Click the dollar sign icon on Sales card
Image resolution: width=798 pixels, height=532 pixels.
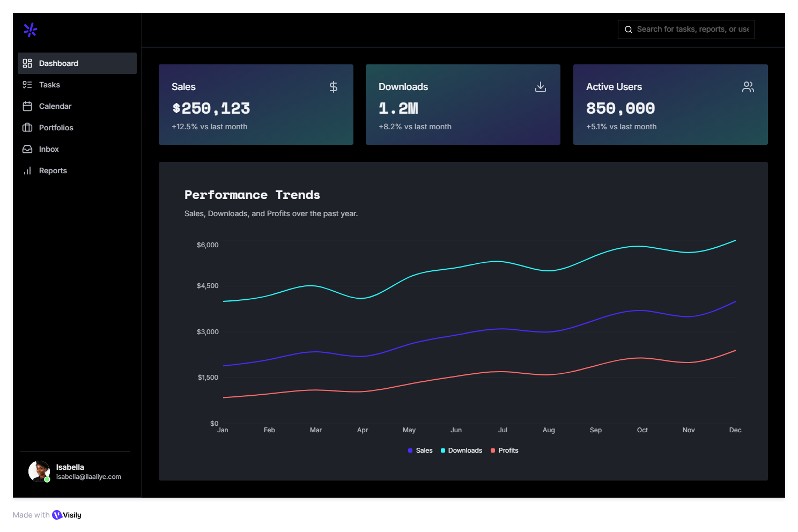coord(333,87)
